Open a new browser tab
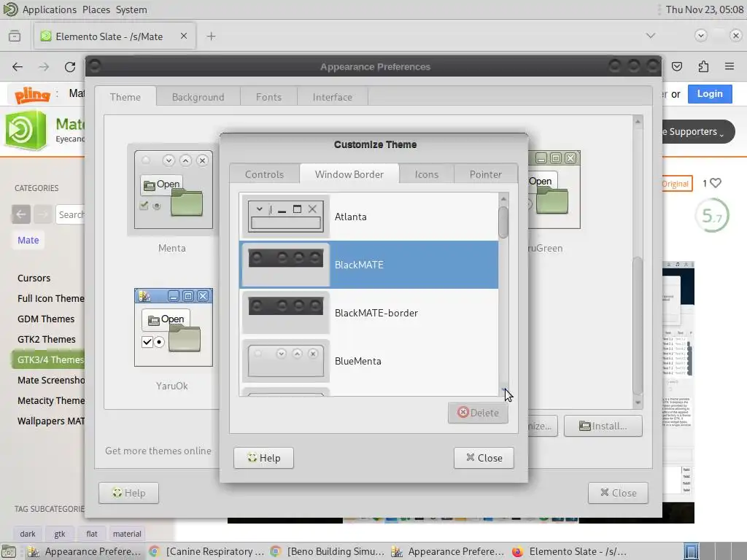 [211, 36]
